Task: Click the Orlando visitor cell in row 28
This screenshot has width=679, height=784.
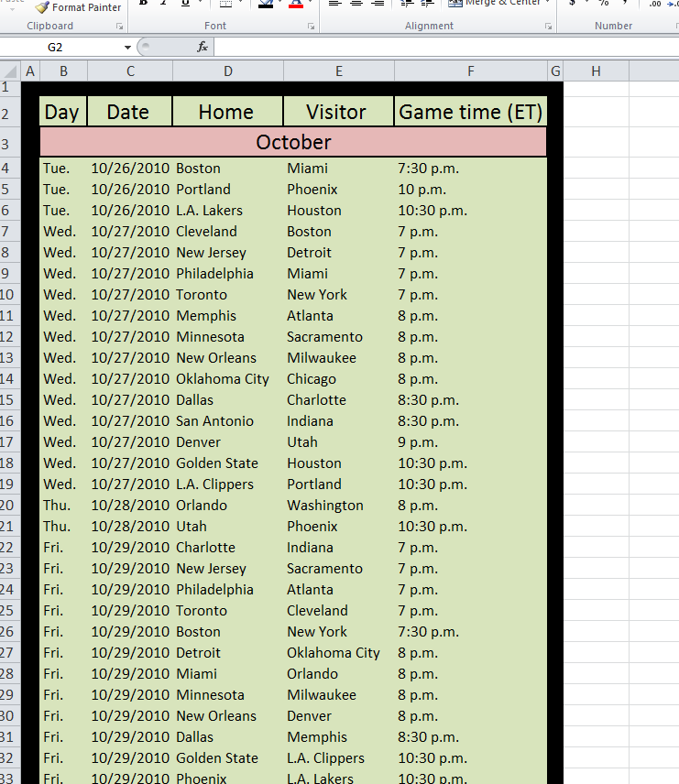Action: pos(339,673)
